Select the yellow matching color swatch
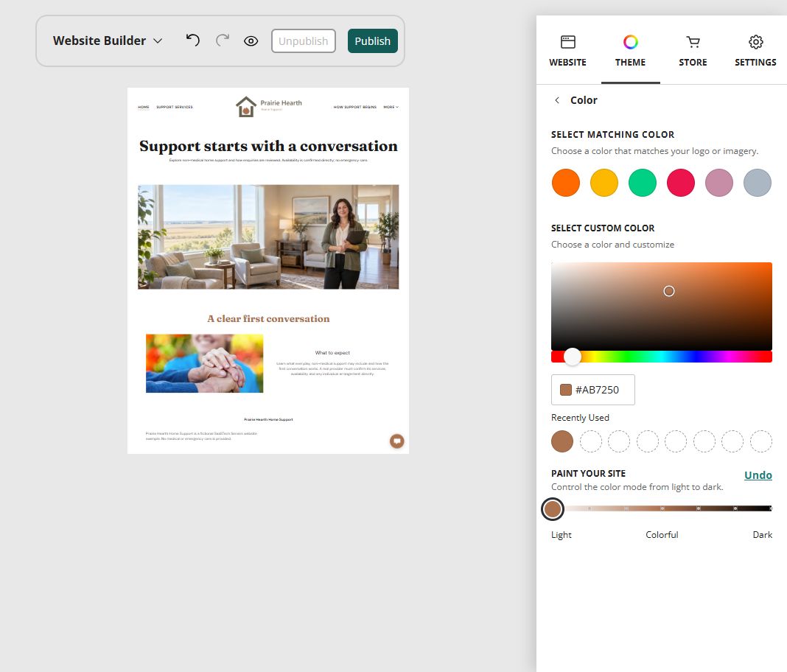This screenshot has height=672, width=787. [x=604, y=183]
